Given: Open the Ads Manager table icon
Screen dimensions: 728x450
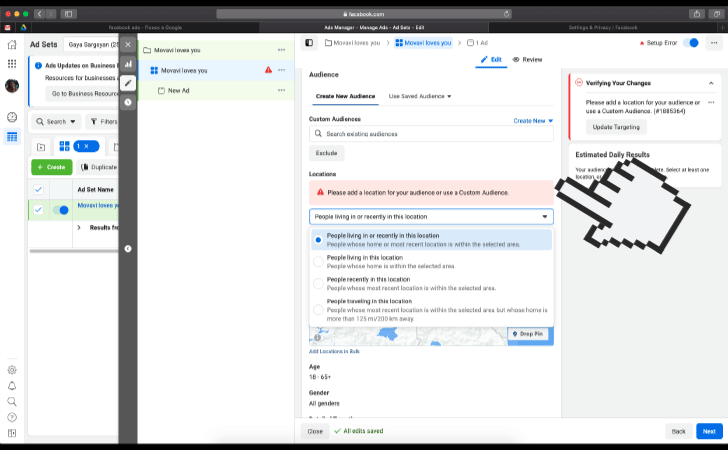Looking at the screenshot, I should 12,137.
